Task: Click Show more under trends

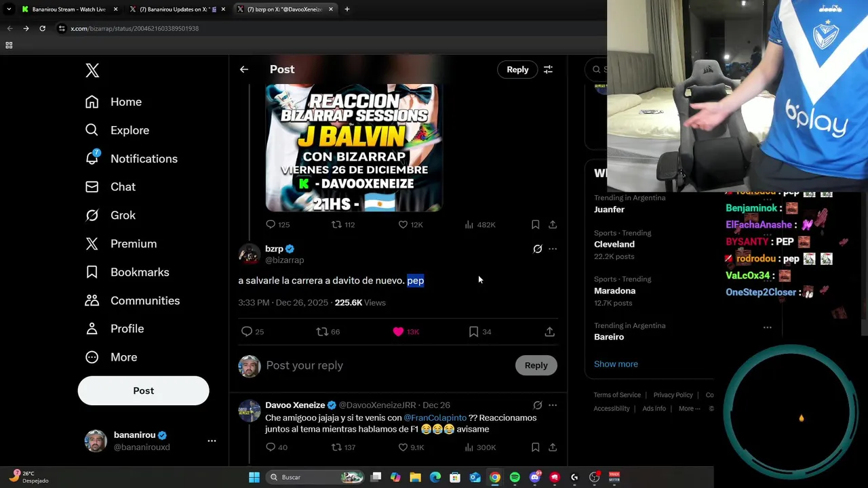Action: (616, 364)
